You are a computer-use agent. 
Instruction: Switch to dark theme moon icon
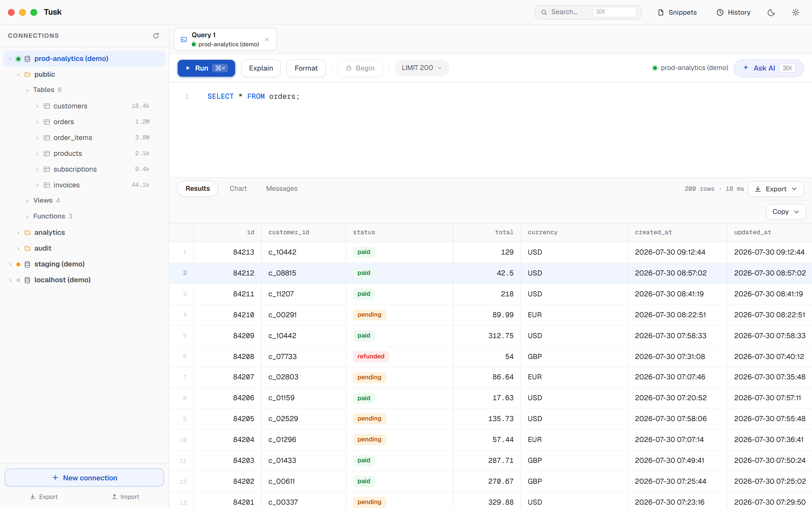point(771,12)
